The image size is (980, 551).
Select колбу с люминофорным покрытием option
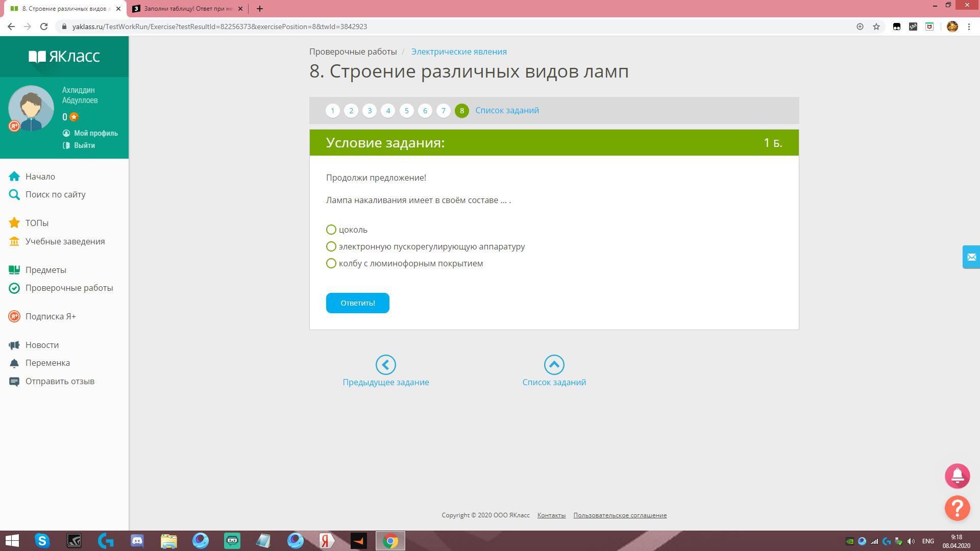[331, 263]
